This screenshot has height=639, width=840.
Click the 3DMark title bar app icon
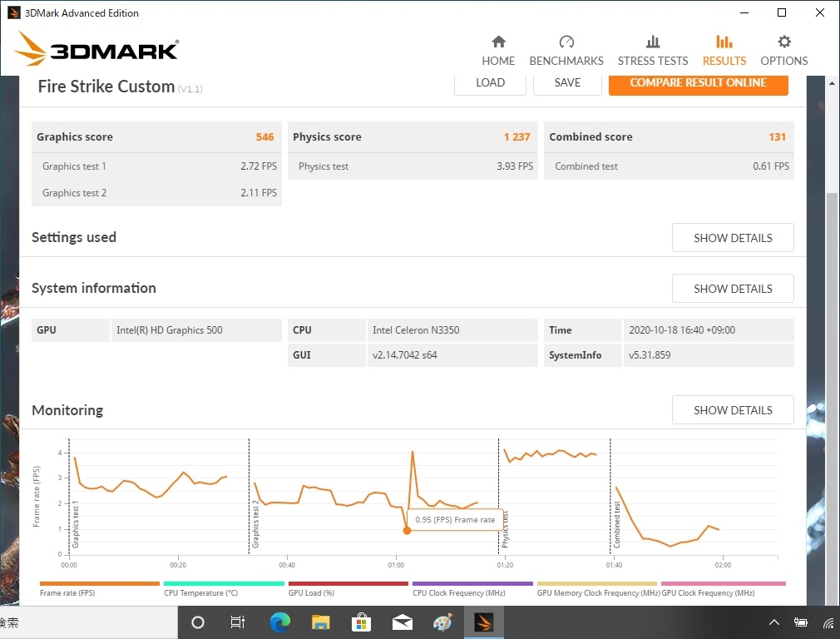(13, 12)
